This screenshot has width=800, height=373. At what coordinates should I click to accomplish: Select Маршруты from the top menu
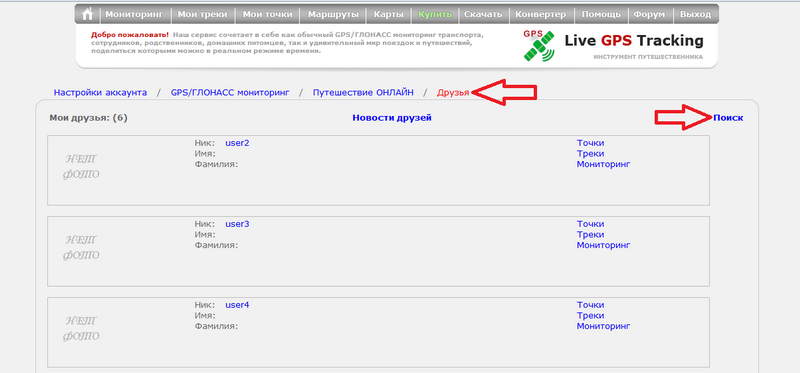(x=333, y=14)
